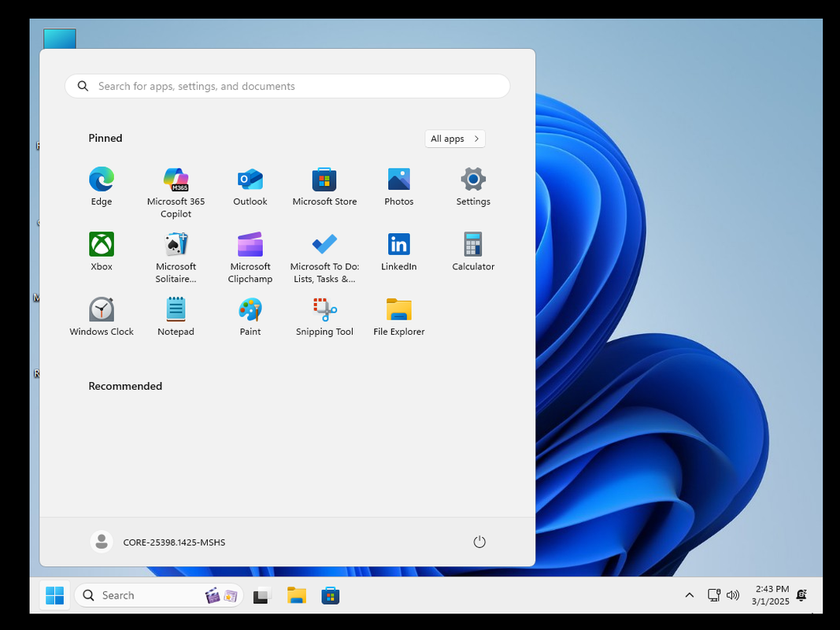Open Microsoft Store in pinned apps

tap(324, 187)
